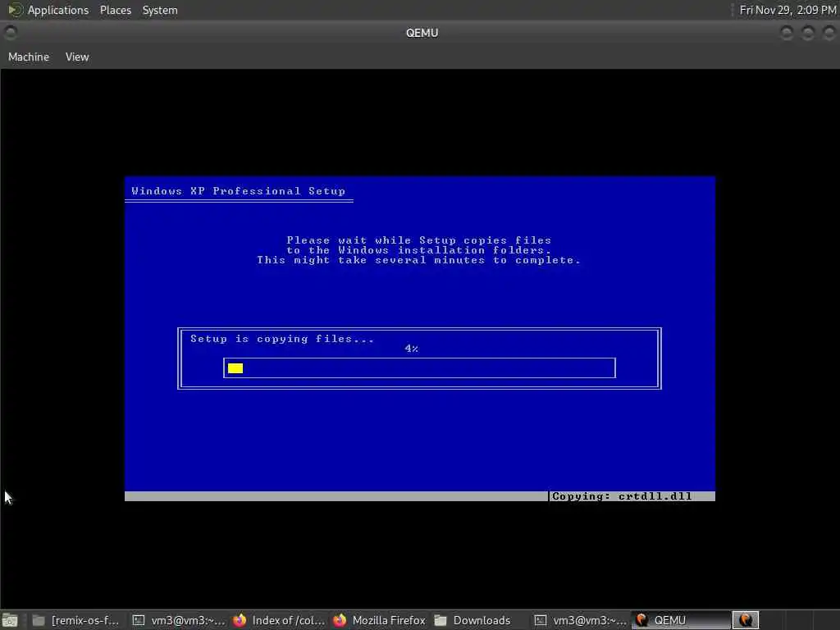The width and height of the screenshot is (840, 630).
Task: Switch to the first vm3@vm3 terminal window
Action: coord(179,620)
